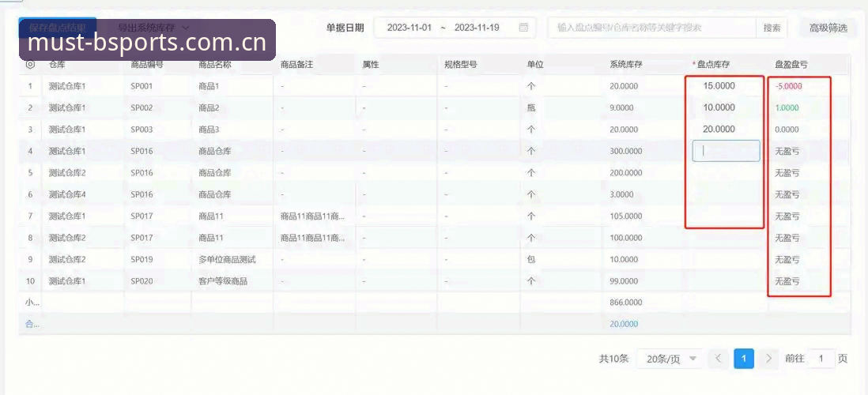Click system stock 300.0000
Screen dimensions: 868x395
(x=625, y=151)
